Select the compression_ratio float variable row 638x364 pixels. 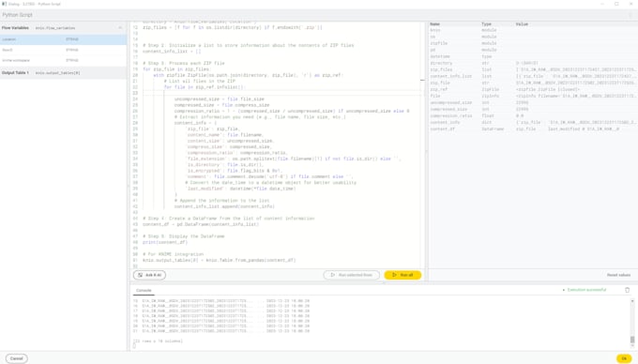point(533,115)
